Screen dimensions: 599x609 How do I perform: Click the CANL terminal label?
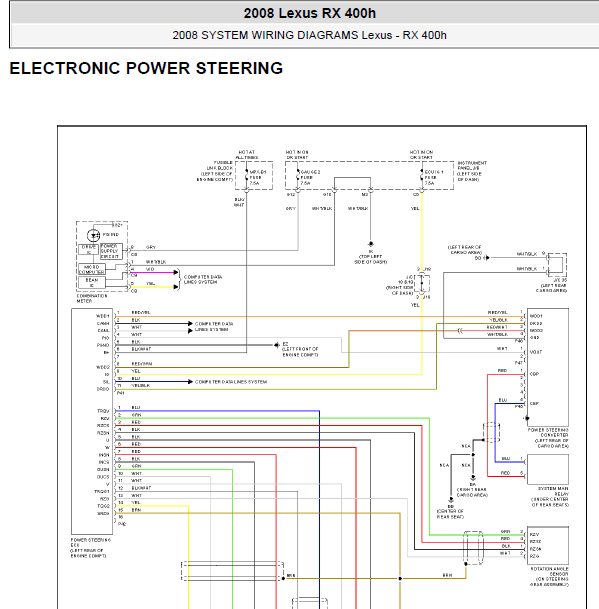point(104,331)
